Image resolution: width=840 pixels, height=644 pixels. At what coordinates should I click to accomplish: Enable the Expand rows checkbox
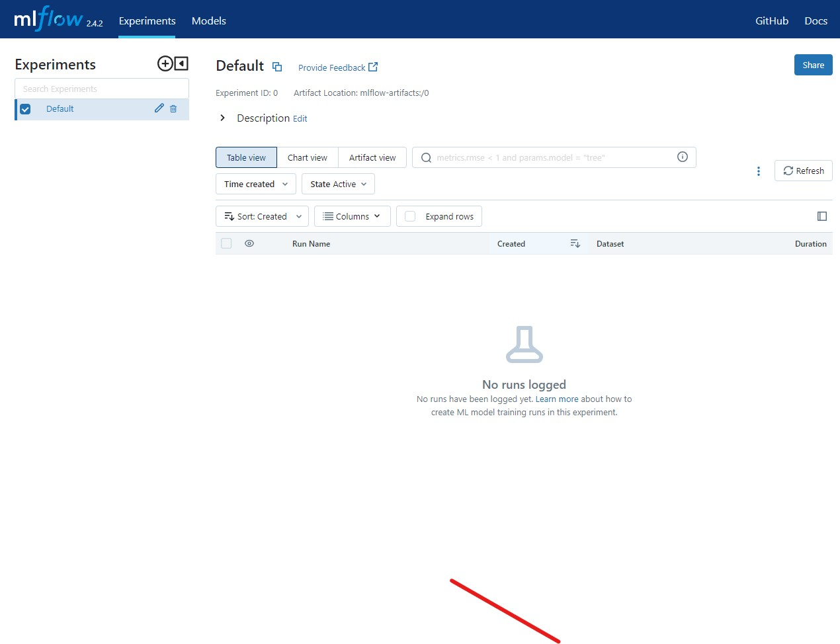[x=410, y=216]
